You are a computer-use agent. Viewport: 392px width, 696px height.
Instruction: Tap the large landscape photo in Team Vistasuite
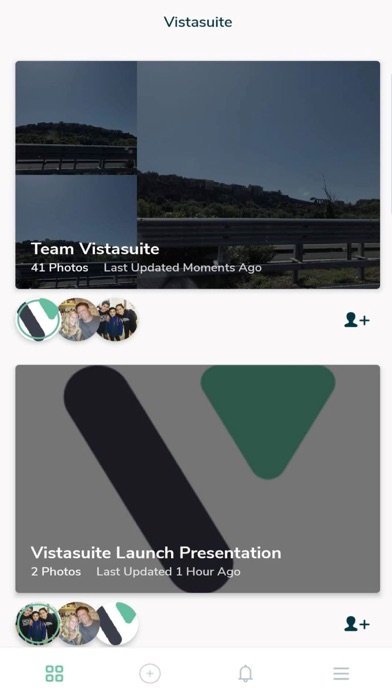[258, 175]
